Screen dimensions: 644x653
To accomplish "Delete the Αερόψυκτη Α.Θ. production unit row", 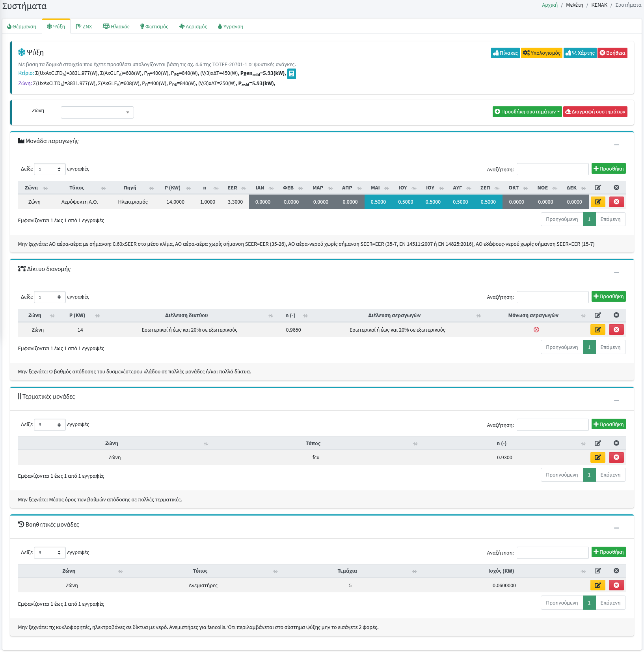I will (616, 202).
